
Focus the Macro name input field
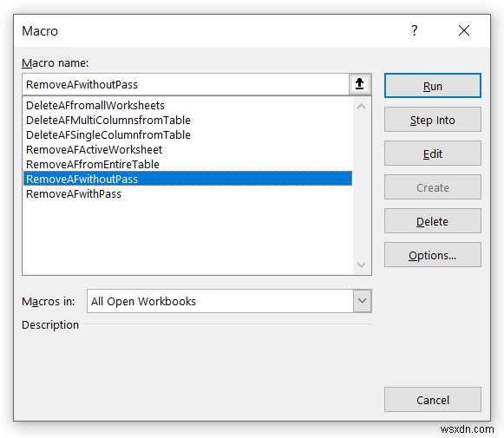(186, 84)
